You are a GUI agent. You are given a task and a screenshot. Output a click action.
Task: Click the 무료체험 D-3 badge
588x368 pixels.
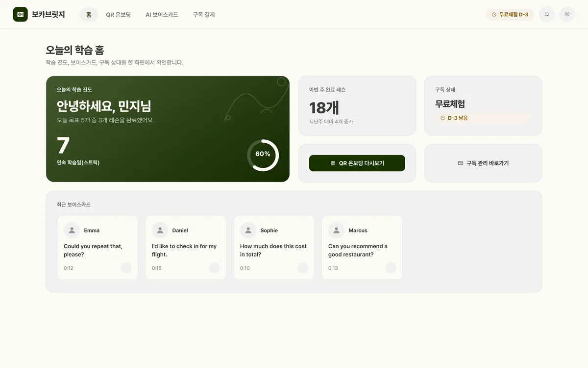(510, 14)
